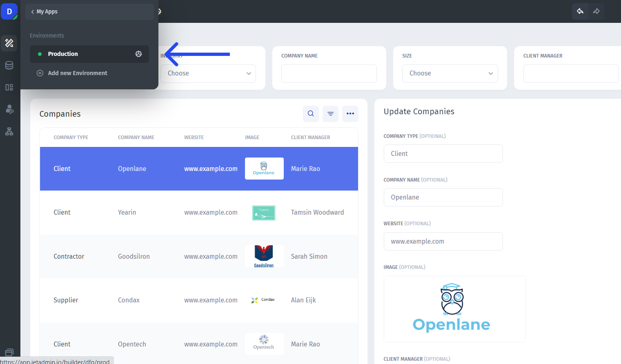Click Add new Environment

(x=77, y=73)
